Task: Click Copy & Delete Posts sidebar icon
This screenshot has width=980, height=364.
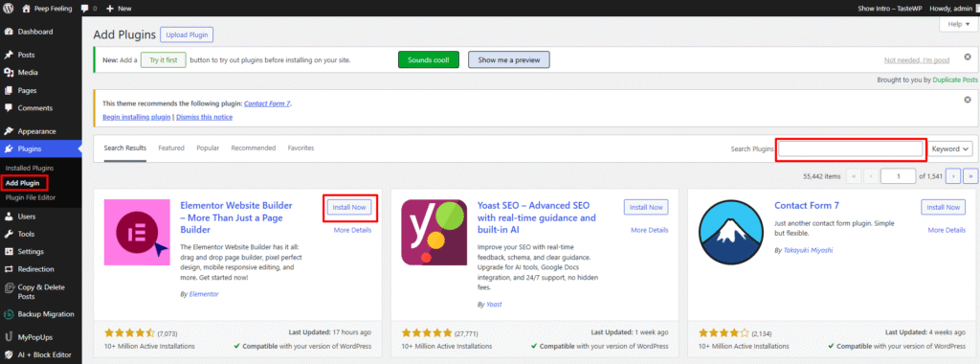Action: tap(9, 287)
